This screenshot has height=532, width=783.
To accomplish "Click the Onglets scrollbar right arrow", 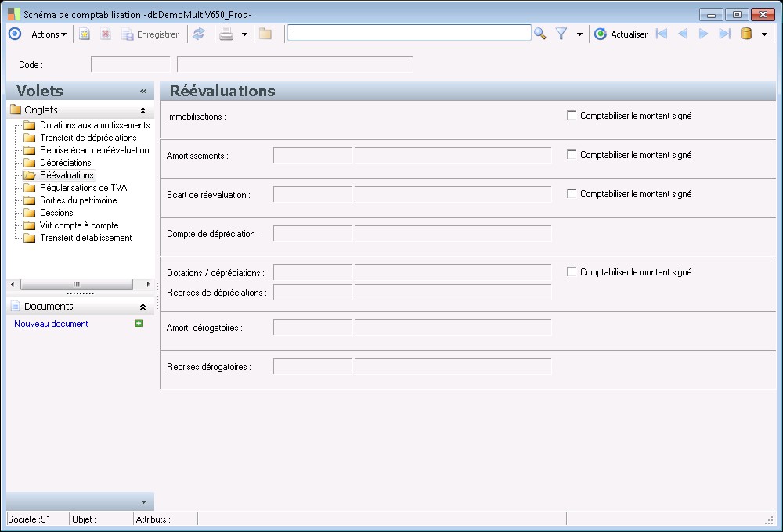I will (x=148, y=284).
